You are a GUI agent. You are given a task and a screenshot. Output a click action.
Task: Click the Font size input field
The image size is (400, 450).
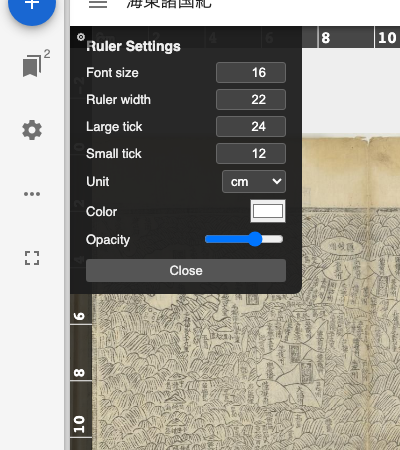(x=251, y=72)
